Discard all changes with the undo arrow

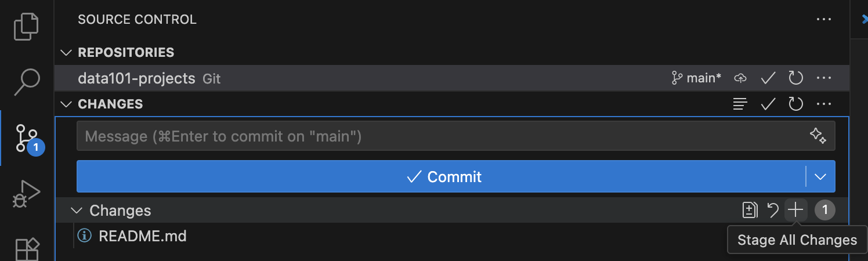773,210
